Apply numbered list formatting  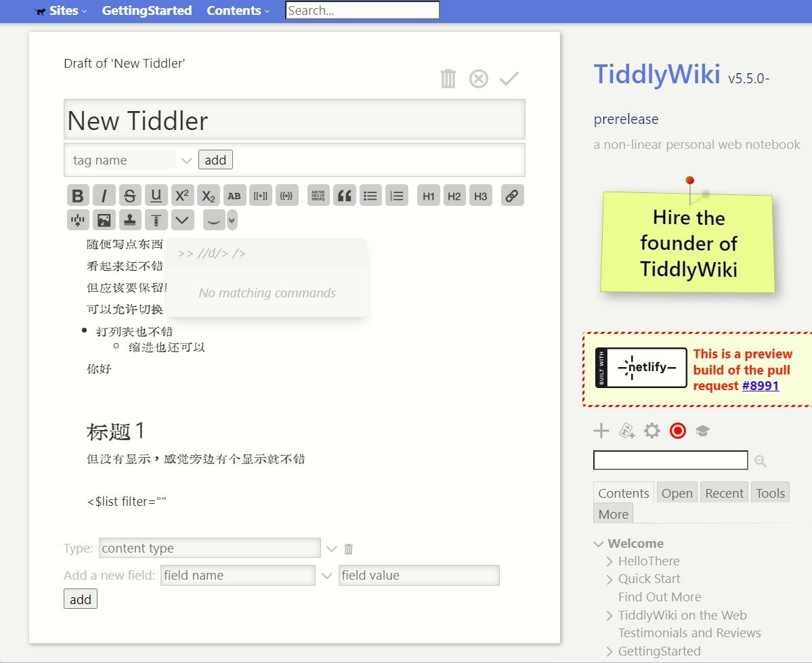[397, 196]
